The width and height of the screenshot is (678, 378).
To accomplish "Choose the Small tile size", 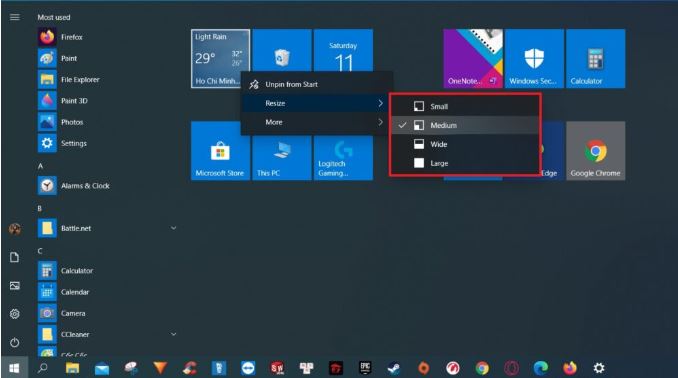I will click(465, 106).
